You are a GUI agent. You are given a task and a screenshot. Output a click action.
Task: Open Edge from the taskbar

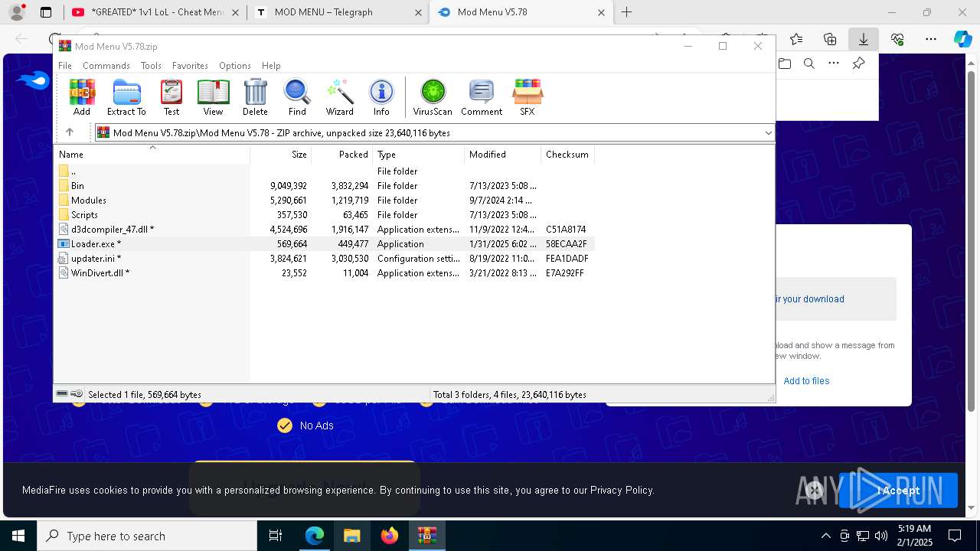tap(314, 536)
